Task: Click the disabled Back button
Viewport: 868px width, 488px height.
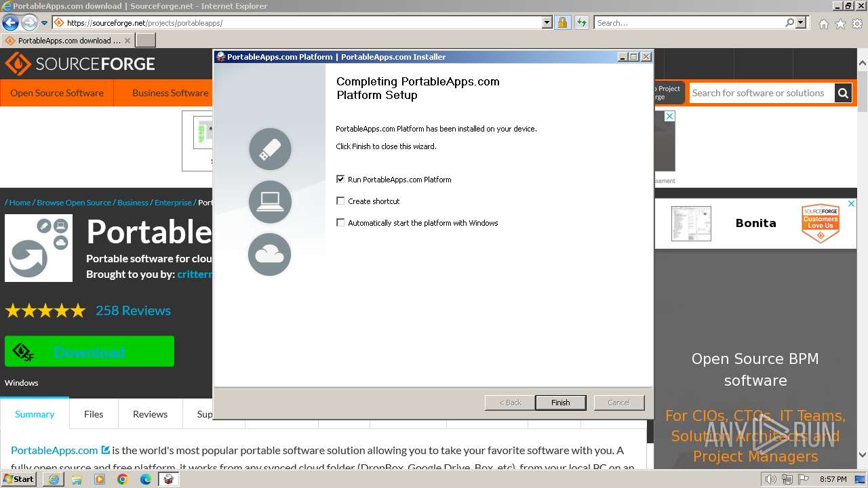Action: (x=510, y=403)
